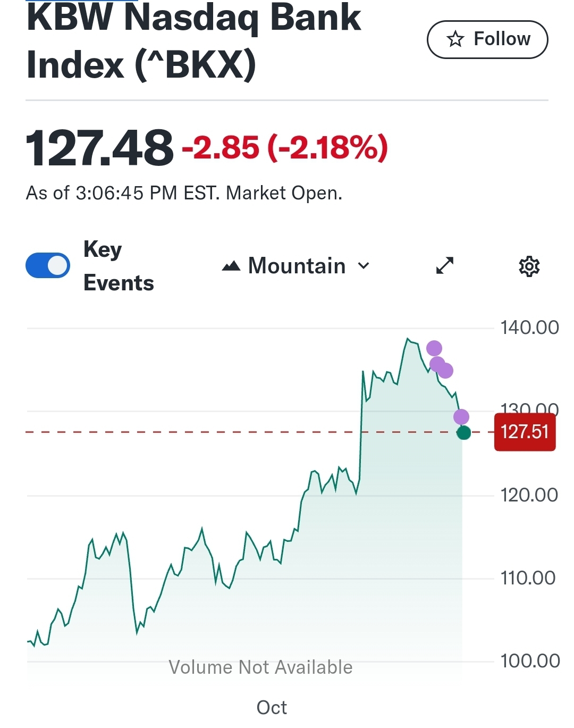Viewport: 574px width, 728px height.
Task: Click the green current price dot
Action: (x=463, y=433)
